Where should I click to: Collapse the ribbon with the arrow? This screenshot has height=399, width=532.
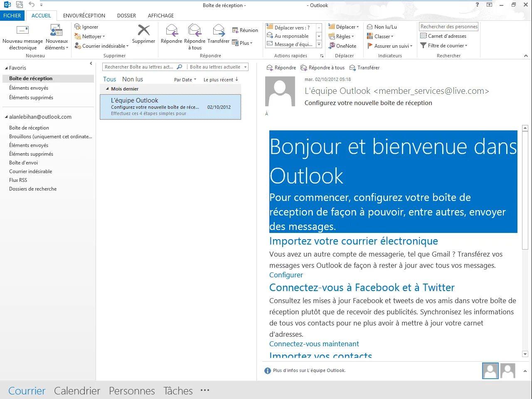point(526,56)
